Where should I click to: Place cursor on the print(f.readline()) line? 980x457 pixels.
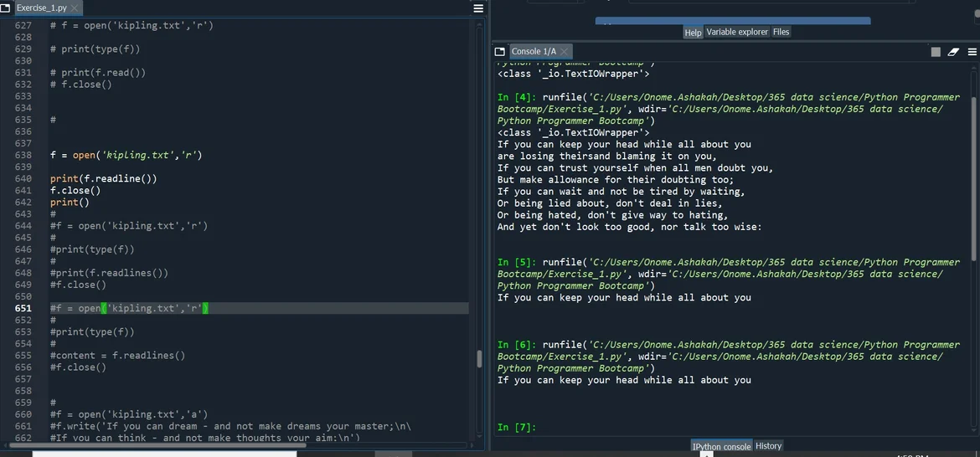point(103,178)
